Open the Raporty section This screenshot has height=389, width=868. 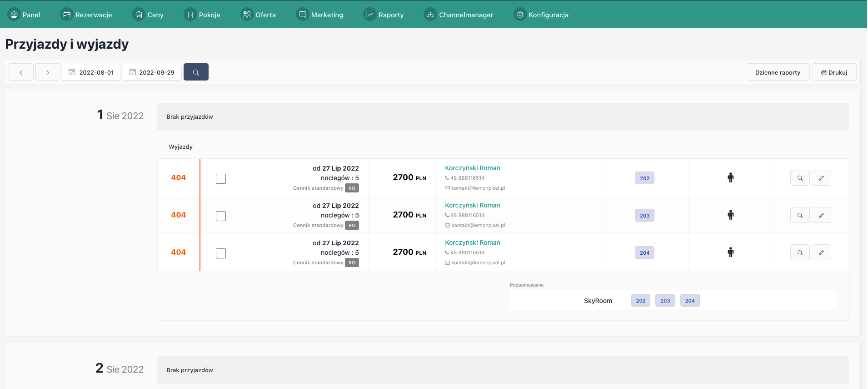point(384,15)
